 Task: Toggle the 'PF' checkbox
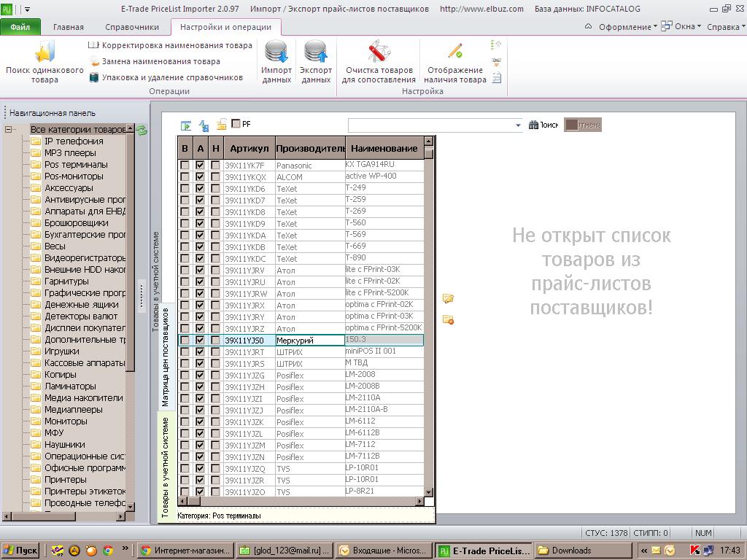click(236, 124)
